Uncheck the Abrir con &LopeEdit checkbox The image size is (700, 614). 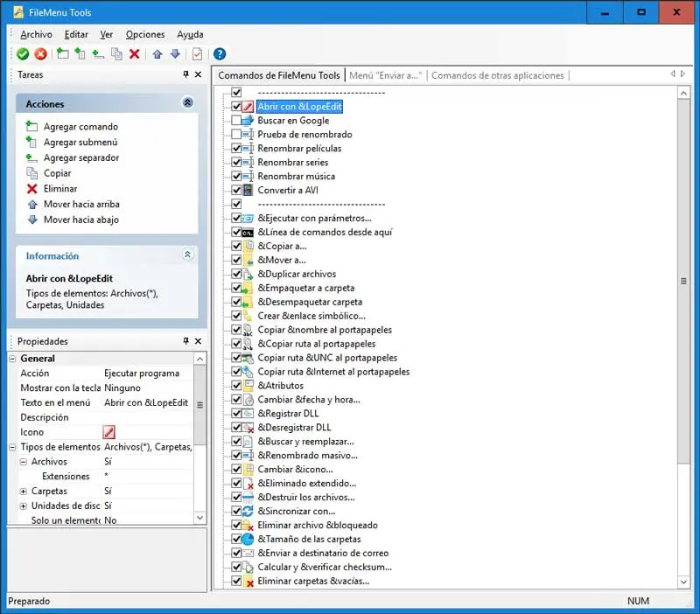click(x=236, y=107)
